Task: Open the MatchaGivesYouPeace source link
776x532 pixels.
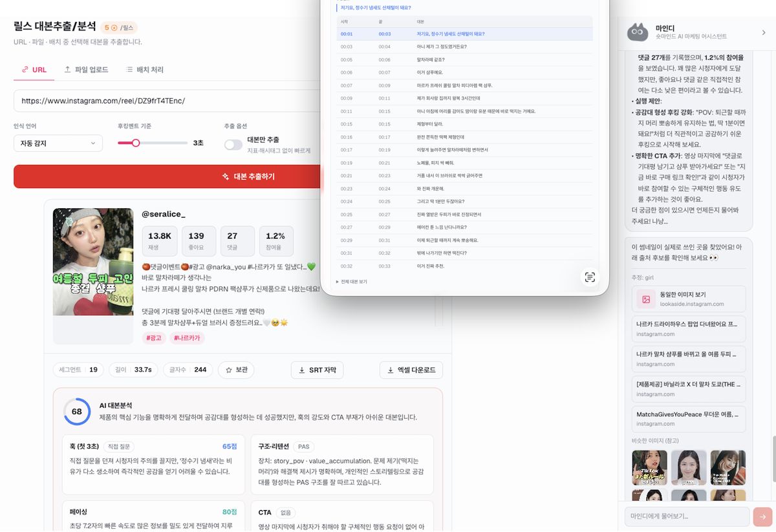Action: (x=689, y=419)
